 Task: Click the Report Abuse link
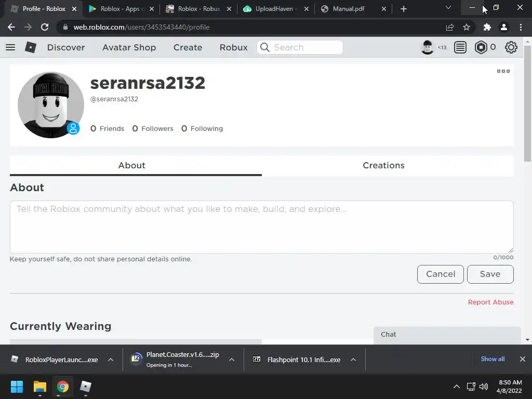click(x=490, y=302)
